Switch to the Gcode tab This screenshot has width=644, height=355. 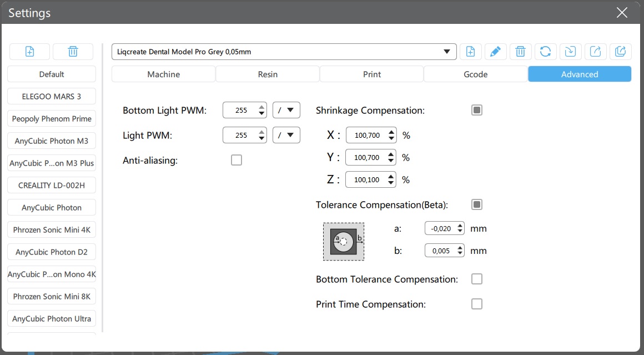coord(475,74)
